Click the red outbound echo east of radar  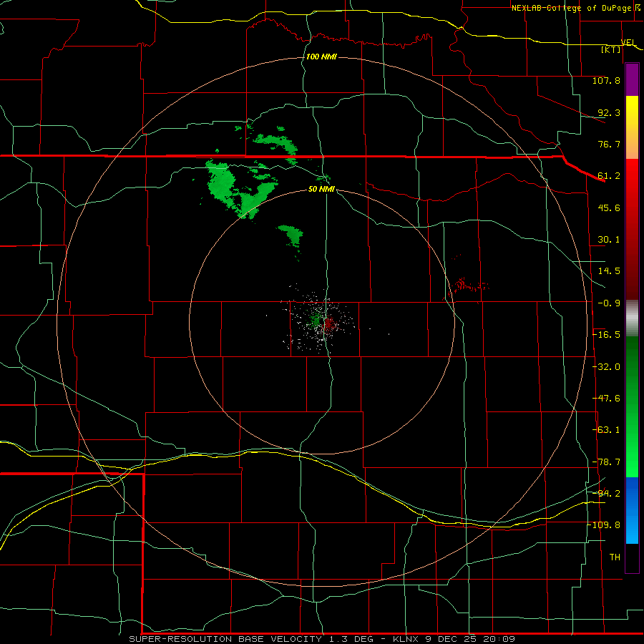[x=468, y=284]
